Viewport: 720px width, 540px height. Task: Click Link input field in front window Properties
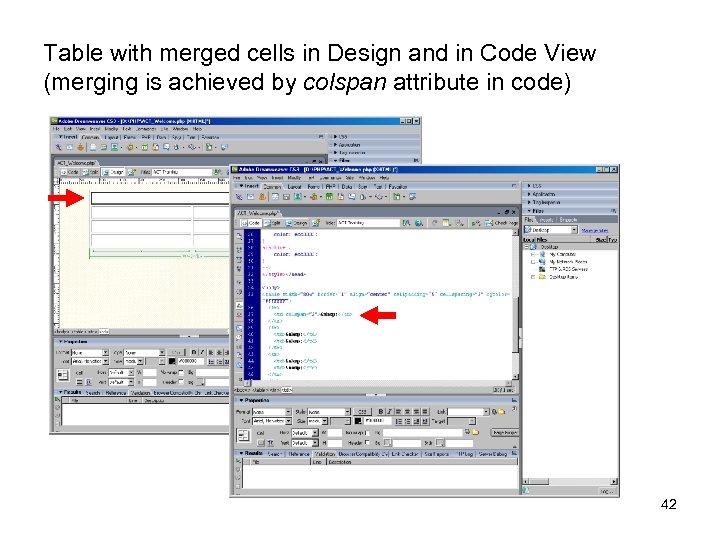tap(466, 411)
